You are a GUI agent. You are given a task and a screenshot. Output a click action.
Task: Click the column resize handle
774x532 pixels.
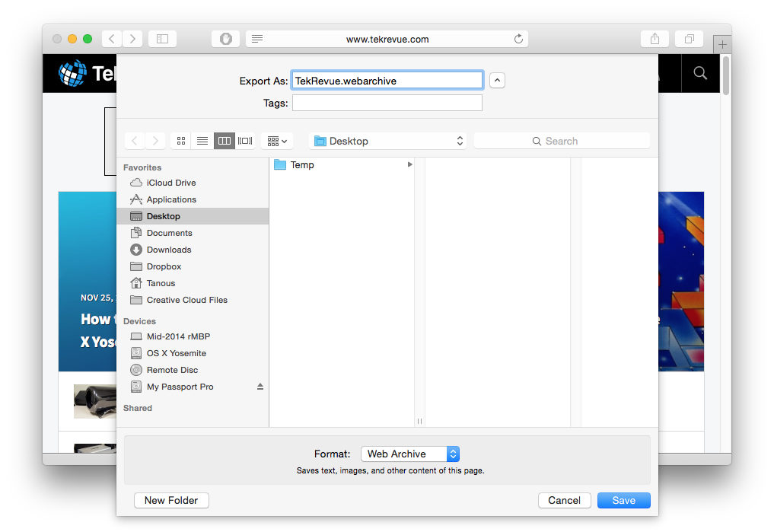pos(419,422)
